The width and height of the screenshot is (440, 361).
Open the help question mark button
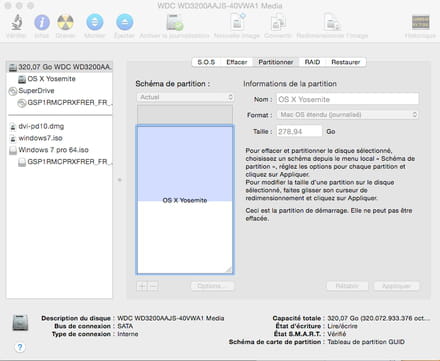tap(20, 347)
